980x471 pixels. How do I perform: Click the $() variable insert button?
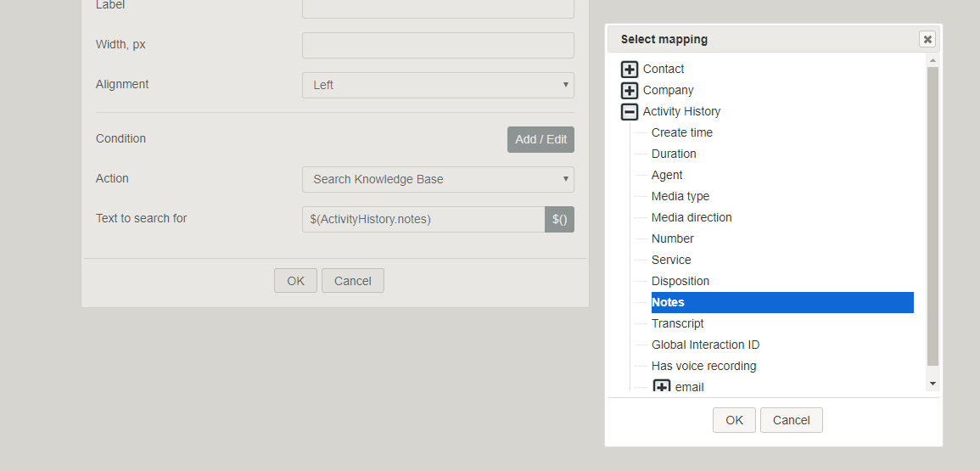coord(559,220)
